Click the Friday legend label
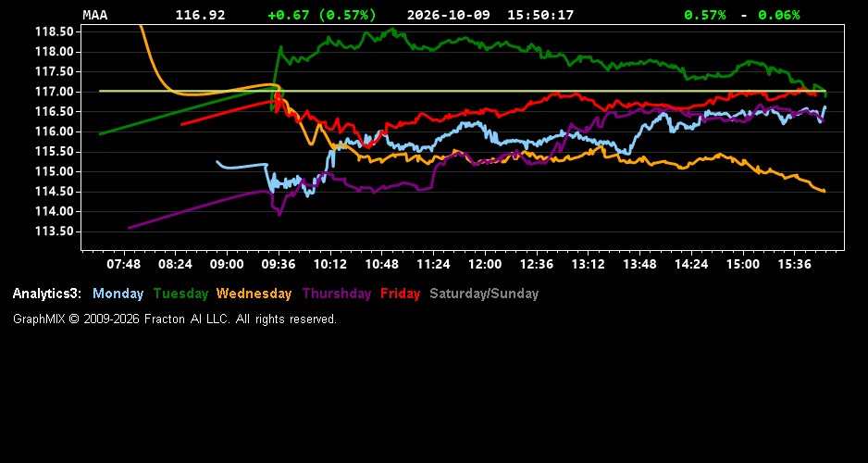868x463 pixels. click(x=401, y=294)
